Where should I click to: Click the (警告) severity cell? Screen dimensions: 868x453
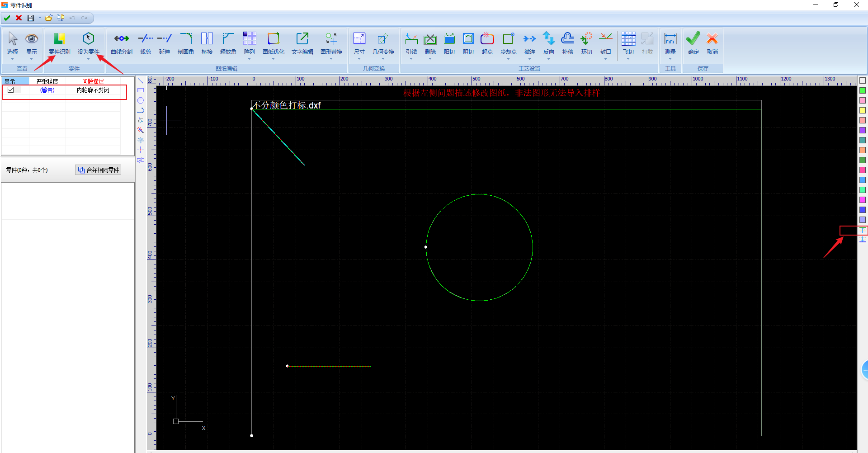(x=47, y=90)
